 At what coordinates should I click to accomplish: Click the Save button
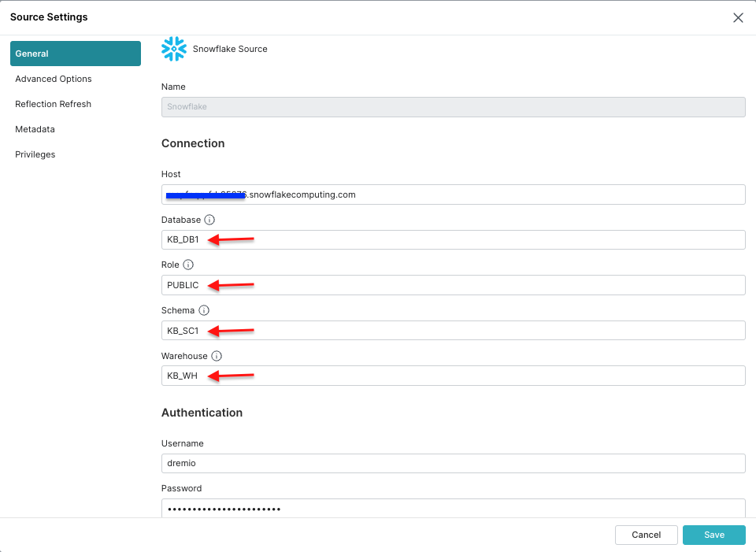point(714,535)
